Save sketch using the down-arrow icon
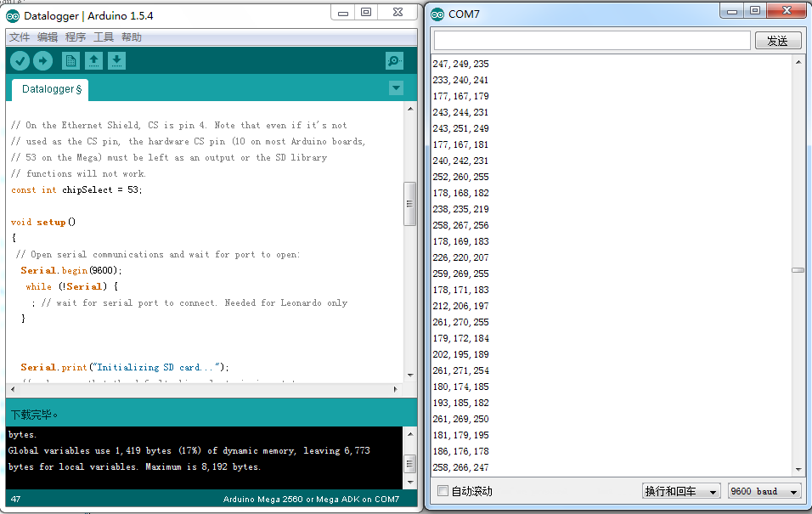This screenshot has height=514, width=812. click(116, 61)
